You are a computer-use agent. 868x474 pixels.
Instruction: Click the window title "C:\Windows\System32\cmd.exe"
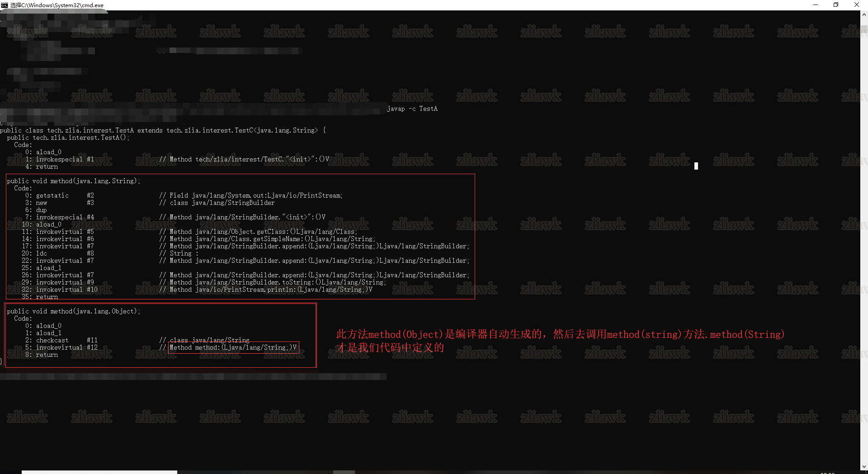(62, 5)
